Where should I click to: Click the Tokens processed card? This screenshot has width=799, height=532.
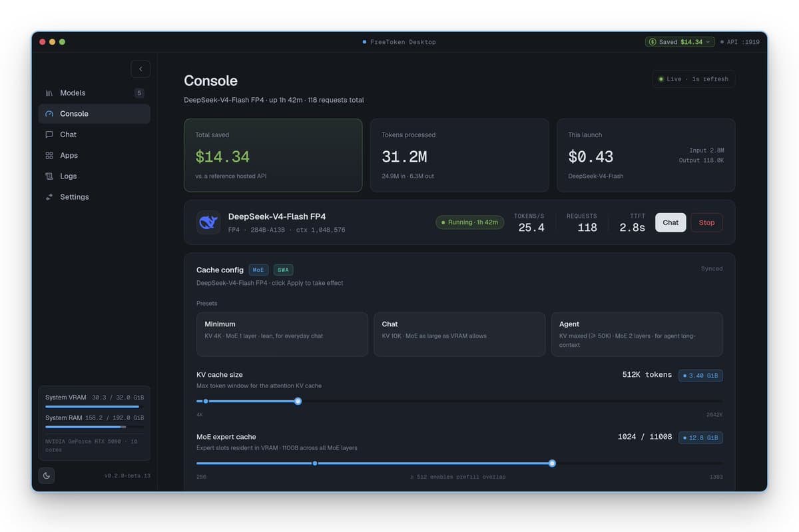click(459, 155)
